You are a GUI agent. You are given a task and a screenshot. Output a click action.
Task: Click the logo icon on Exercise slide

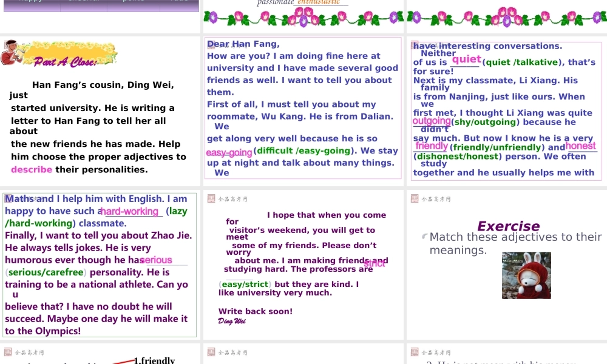pos(415,198)
